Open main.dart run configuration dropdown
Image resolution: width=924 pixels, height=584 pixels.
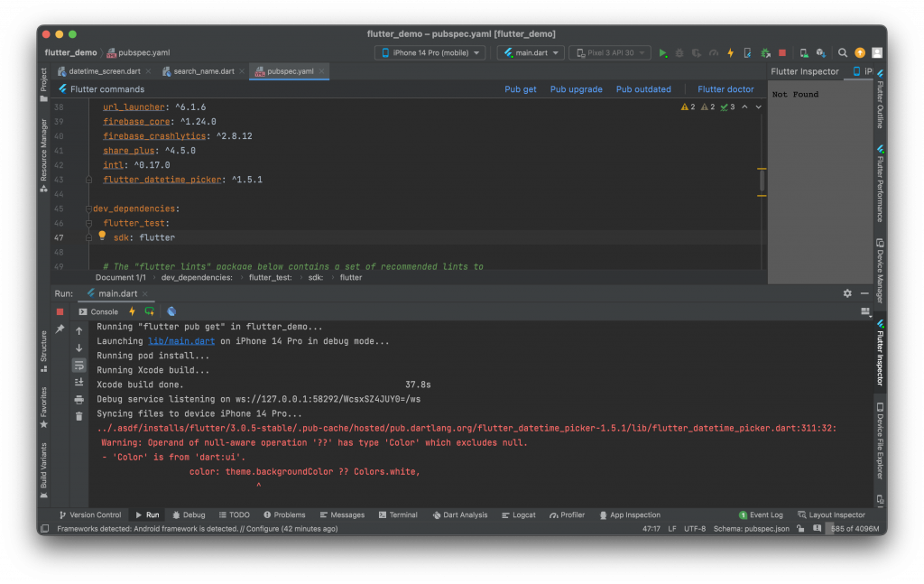531,53
